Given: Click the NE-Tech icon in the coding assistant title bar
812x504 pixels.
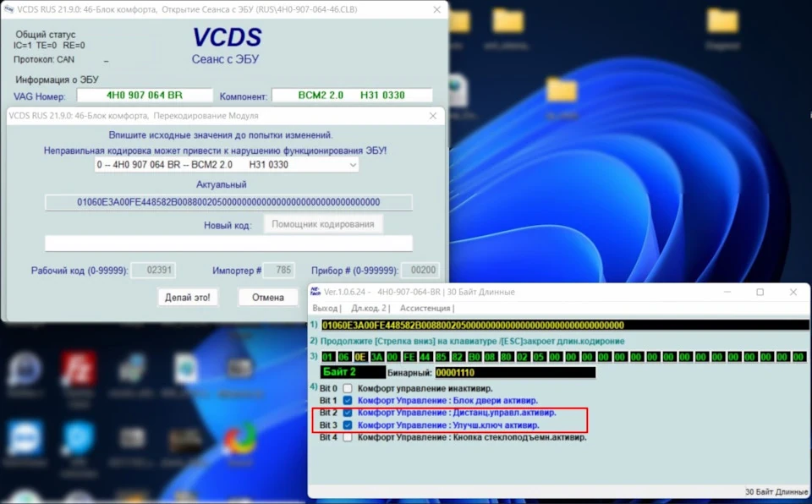Looking at the screenshot, I should click(x=315, y=292).
